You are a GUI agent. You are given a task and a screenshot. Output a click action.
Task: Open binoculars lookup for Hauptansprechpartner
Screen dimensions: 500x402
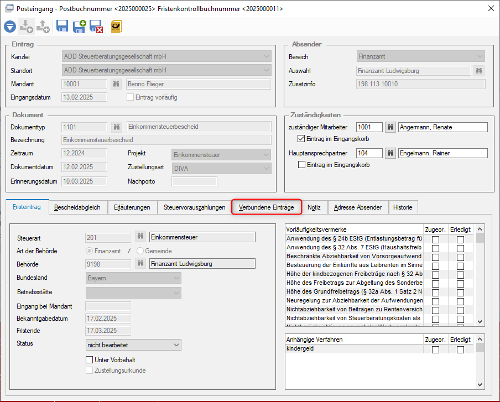[x=390, y=153]
